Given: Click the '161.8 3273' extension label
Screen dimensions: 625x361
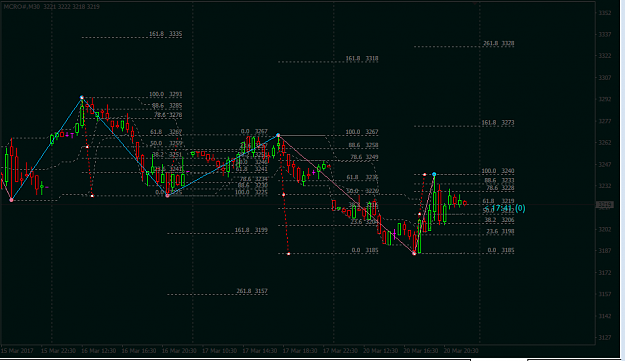Looking at the screenshot, I should pyautogui.click(x=498, y=123).
